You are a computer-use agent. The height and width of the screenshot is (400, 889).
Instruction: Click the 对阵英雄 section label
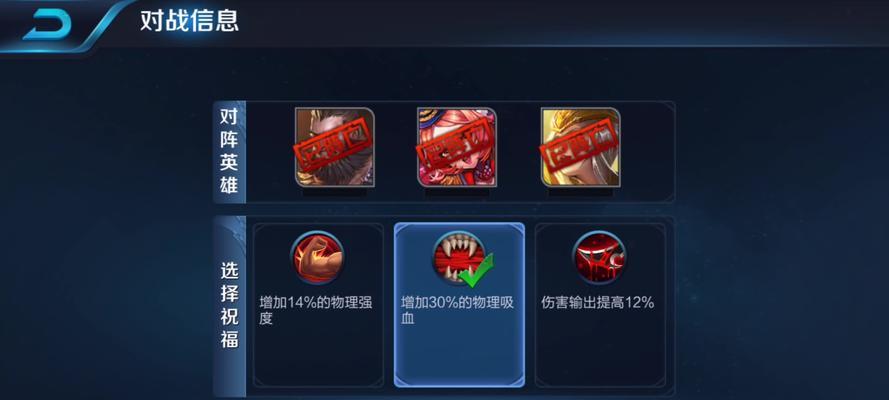pos(229,151)
